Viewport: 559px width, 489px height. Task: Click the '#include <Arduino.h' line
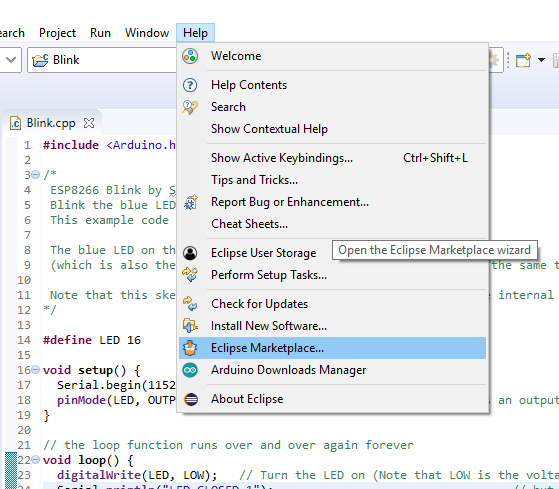tap(109, 145)
